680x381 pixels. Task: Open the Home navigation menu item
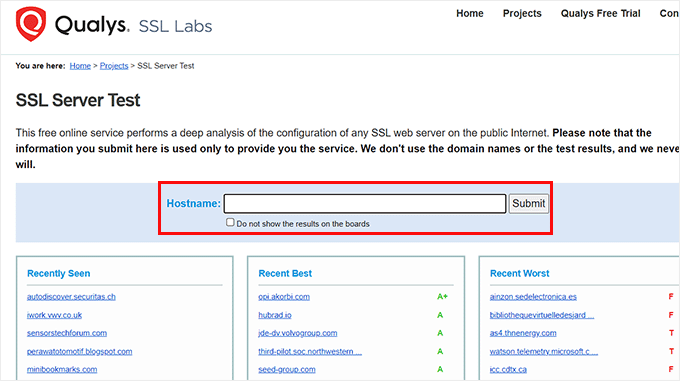point(470,13)
